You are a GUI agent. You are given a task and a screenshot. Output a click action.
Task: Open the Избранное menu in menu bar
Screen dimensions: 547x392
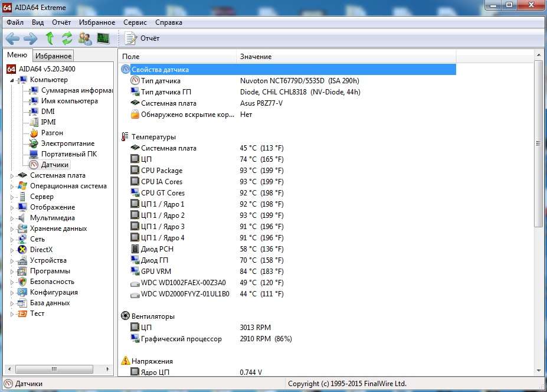(x=97, y=22)
